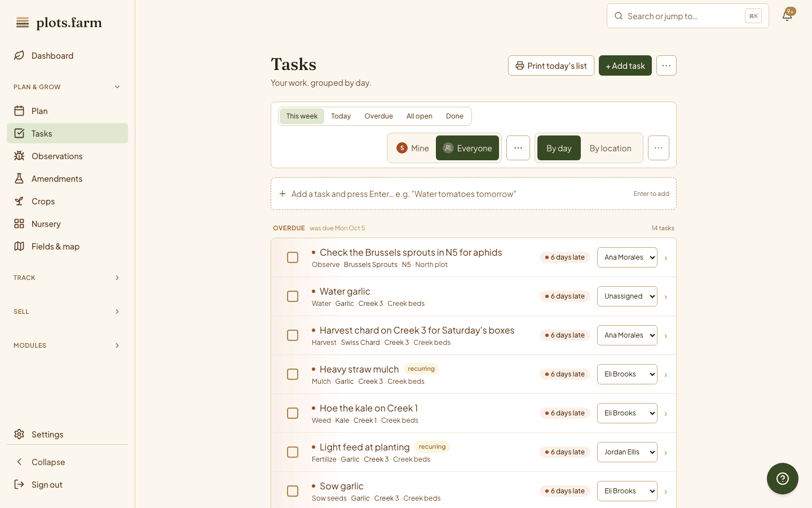The width and height of the screenshot is (812, 508).
Task: Tick Harvest chard on Creek 3 checkbox
Action: pos(293,335)
